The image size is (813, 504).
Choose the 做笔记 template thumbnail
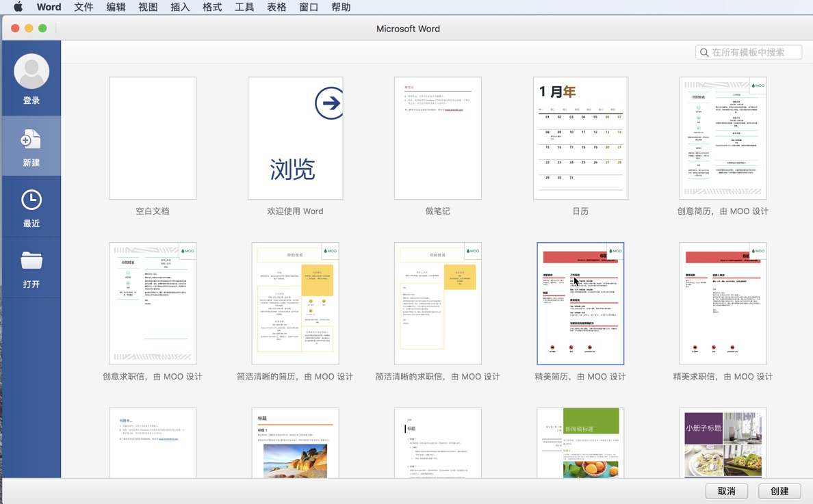tap(437, 137)
